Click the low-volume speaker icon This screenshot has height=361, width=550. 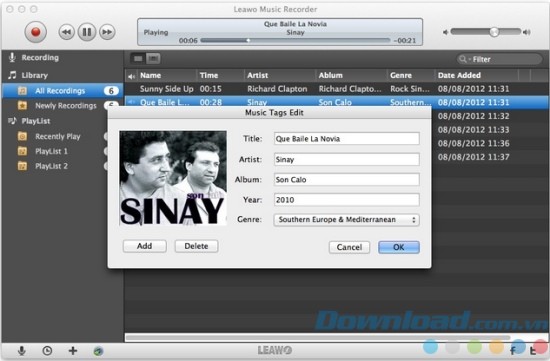tap(445, 32)
